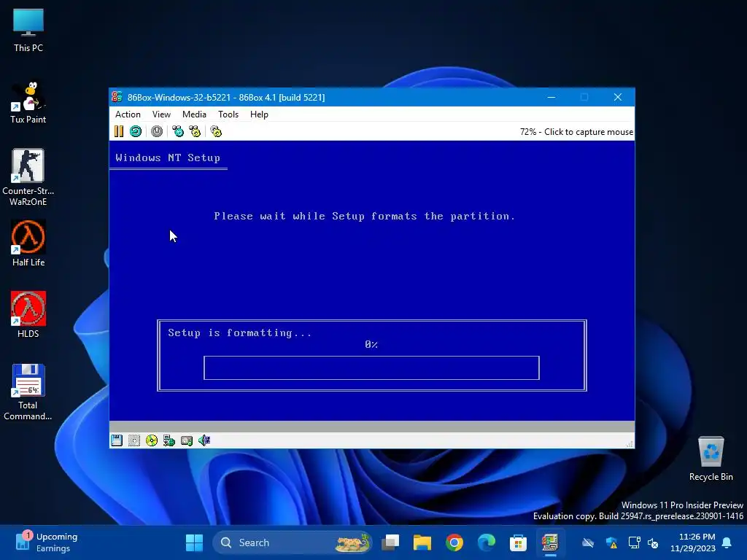The image size is (747, 560).
Task: Click 'Please wait while Setup formats' message
Action: (365, 216)
